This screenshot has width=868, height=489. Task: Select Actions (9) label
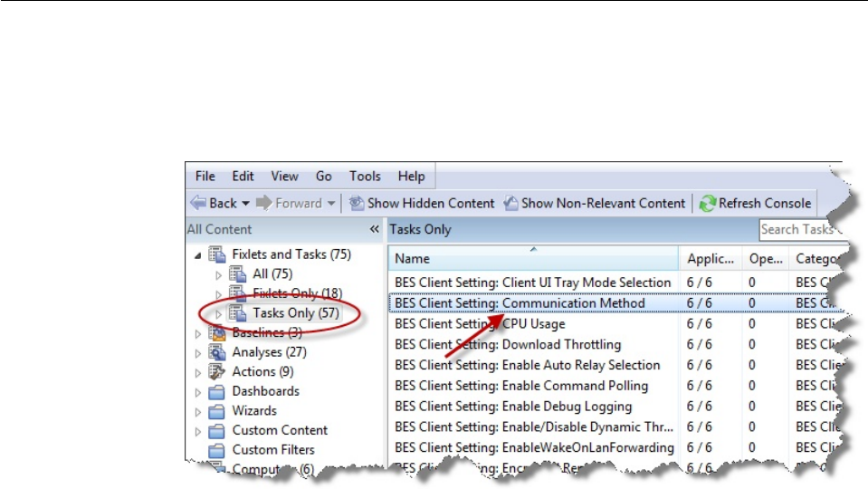[263, 371]
